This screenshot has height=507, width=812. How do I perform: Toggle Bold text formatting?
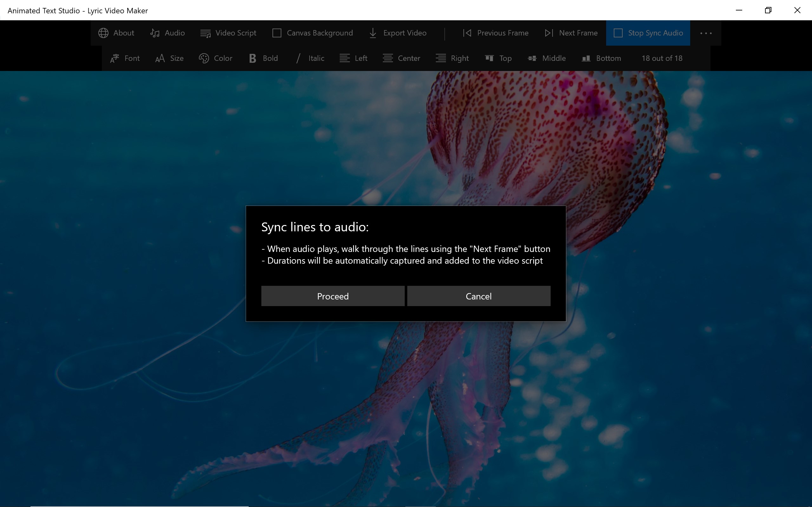coord(263,58)
